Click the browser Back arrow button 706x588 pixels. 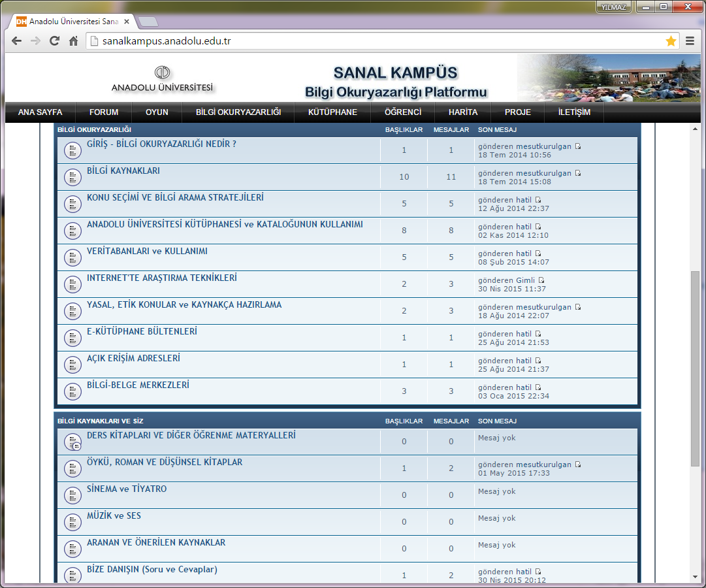(x=17, y=41)
